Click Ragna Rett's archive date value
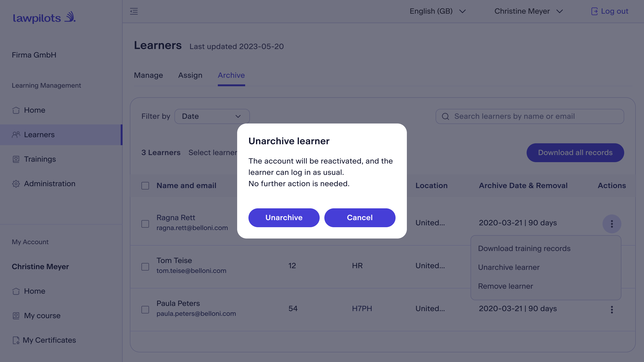Viewport: 644px width, 362px height. [x=517, y=223]
